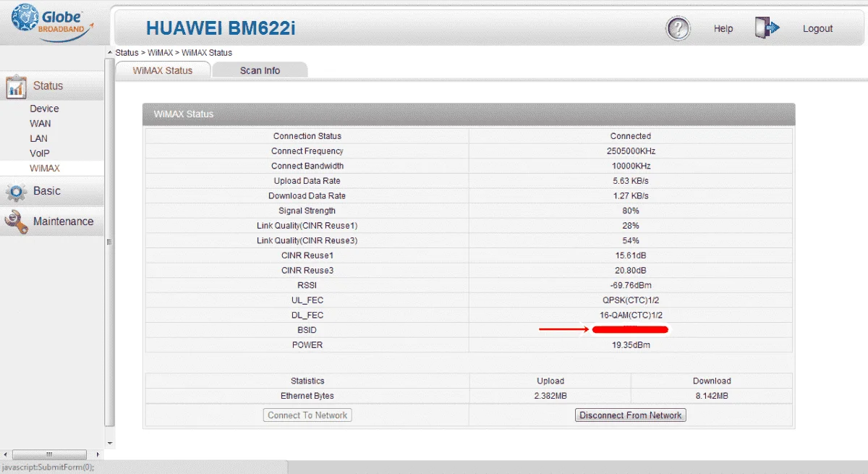Expand the Basic menu section
The height and width of the screenshot is (474, 868).
[52, 191]
